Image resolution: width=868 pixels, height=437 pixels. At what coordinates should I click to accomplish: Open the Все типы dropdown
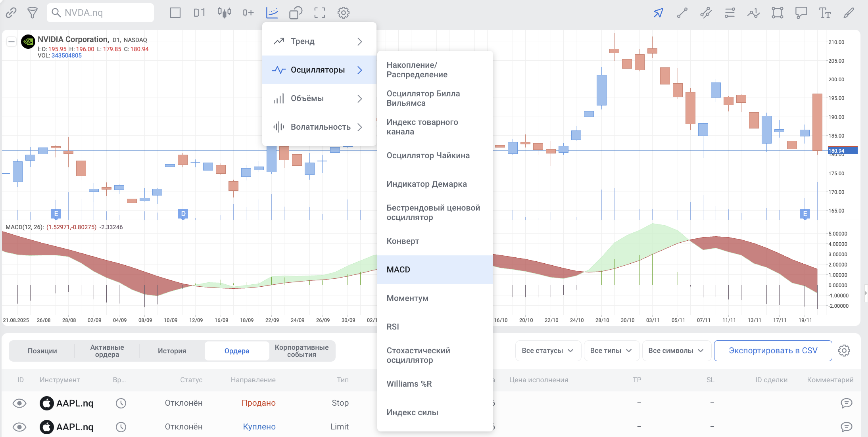(611, 351)
